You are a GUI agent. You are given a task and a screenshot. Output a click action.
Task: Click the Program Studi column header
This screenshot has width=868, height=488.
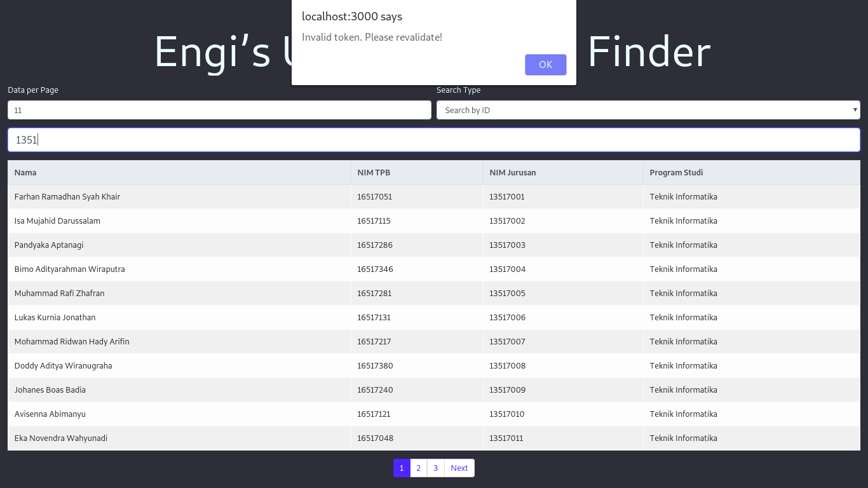(x=675, y=172)
